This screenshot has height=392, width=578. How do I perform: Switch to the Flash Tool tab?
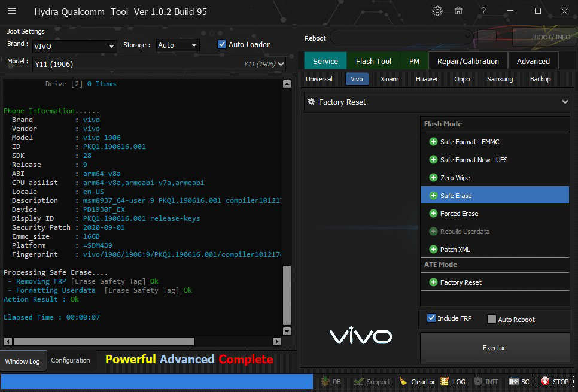click(x=373, y=61)
